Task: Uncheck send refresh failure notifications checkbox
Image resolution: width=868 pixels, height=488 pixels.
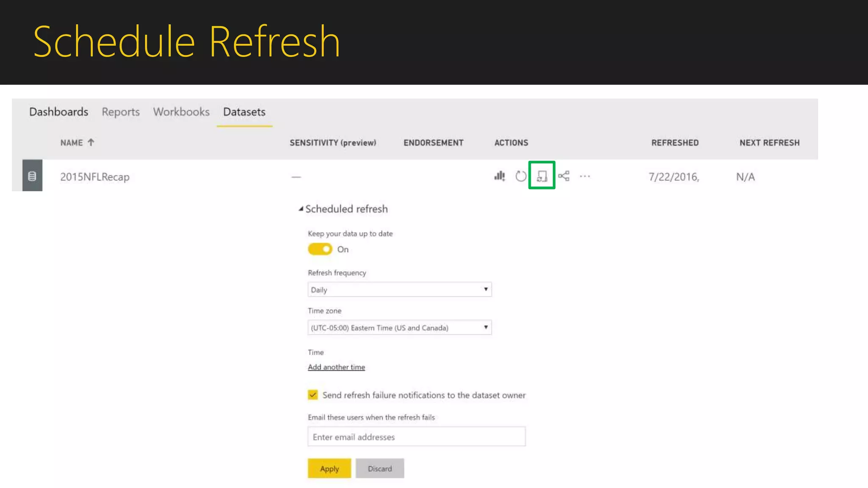Action: click(313, 395)
